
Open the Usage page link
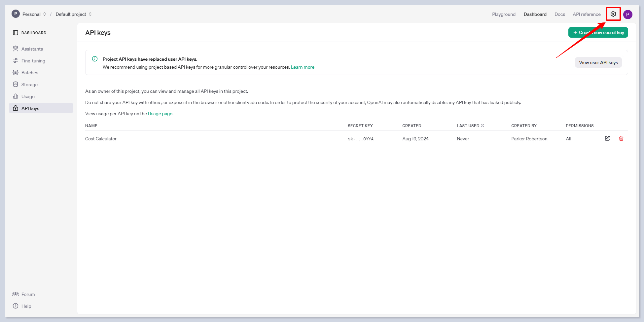pyautogui.click(x=160, y=114)
